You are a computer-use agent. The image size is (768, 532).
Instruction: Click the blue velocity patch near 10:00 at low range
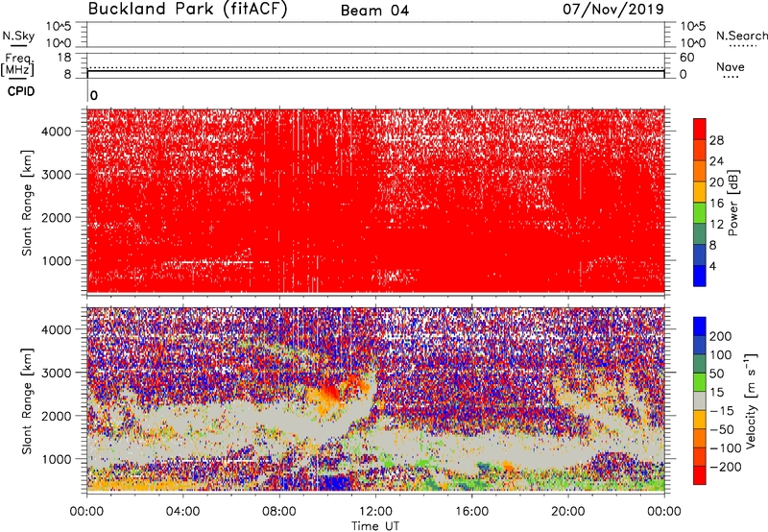(x=333, y=483)
